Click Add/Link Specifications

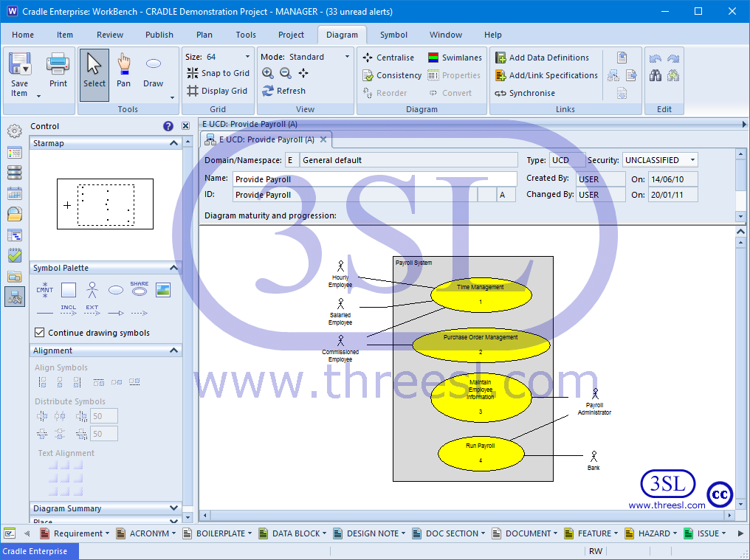546,75
